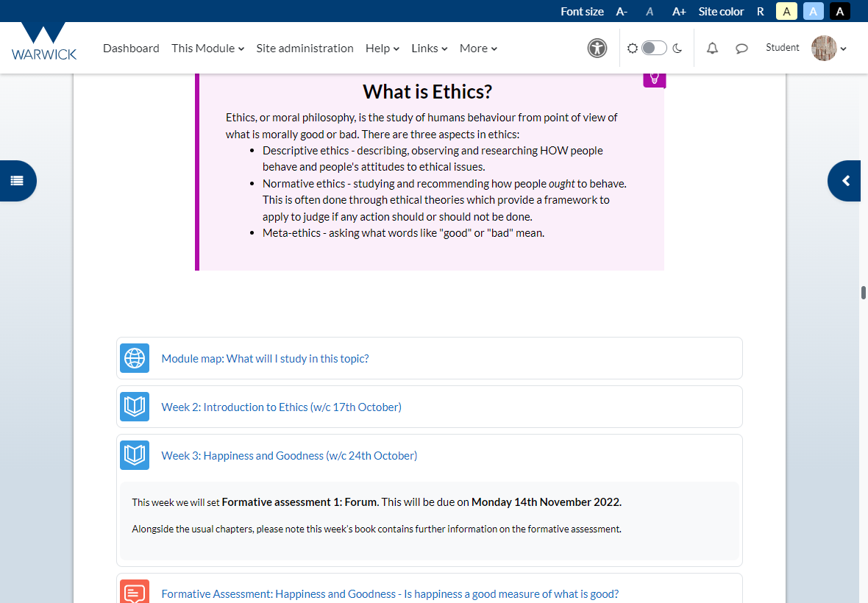
Task: Open the accessibility options icon
Action: point(597,49)
